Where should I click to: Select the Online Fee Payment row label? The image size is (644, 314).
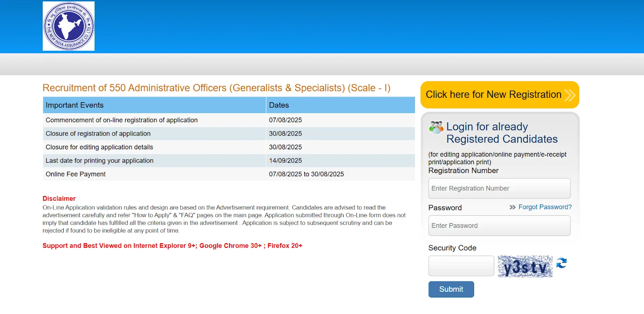click(x=76, y=174)
